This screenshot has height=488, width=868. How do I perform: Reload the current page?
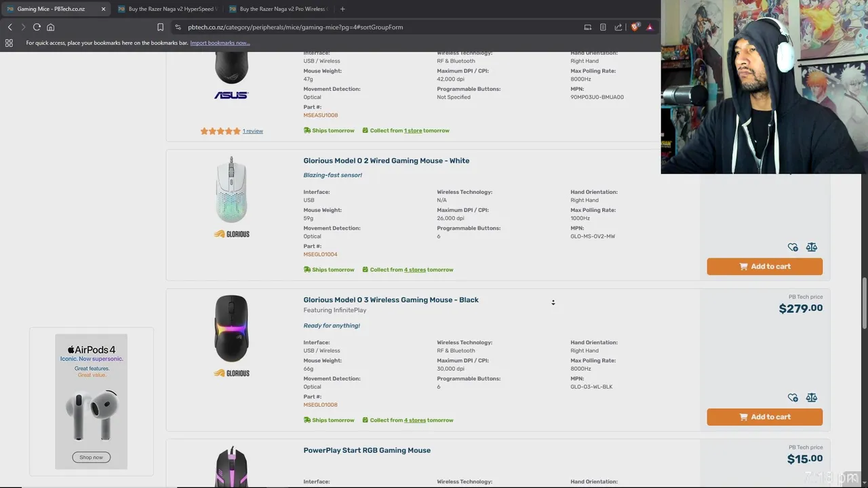(37, 27)
